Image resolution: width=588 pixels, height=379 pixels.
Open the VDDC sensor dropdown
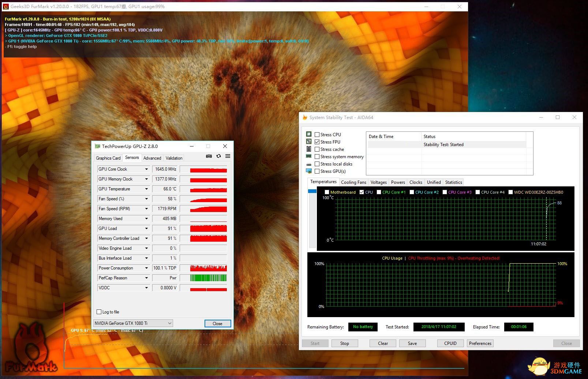pyautogui.click(x=146, y=288)
